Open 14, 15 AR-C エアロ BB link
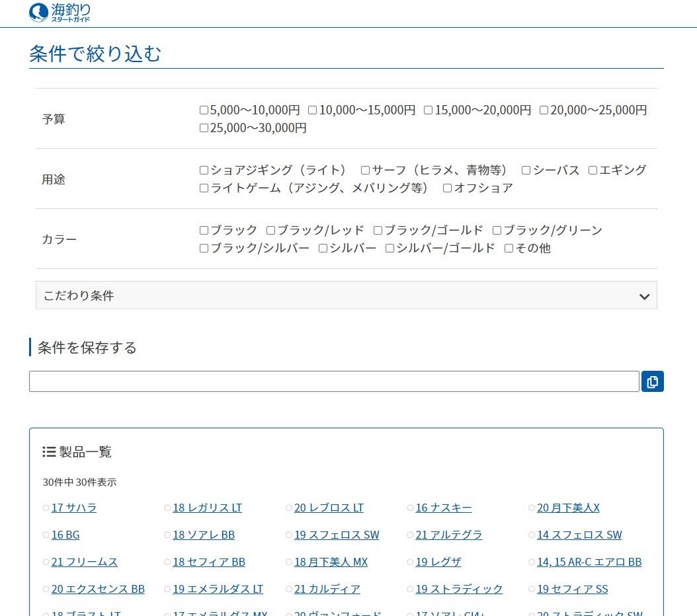Viewport: 697px width, 616px height. tap(589, 562)
